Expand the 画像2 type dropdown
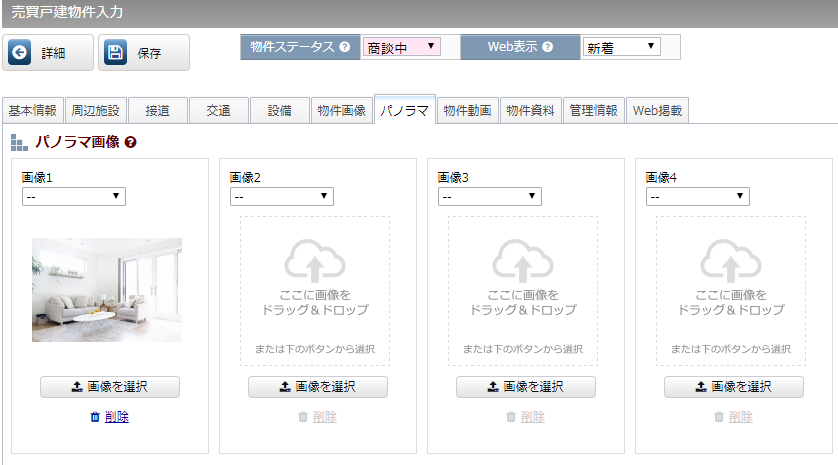 tap(282, 196)
